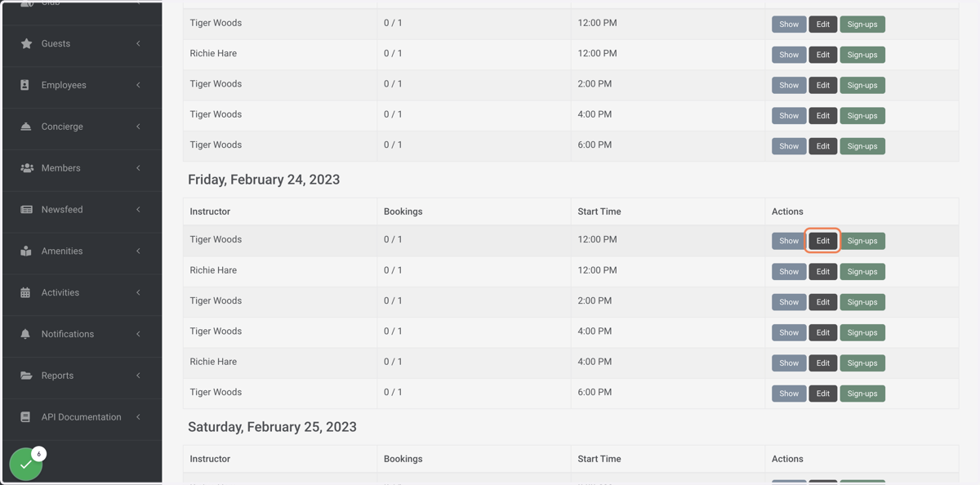The width and height of the screenshot is (980, 485).
Task: Open Sign-ups for Friday's Richie Hare 12:00 PM
Action: (862, 271)
